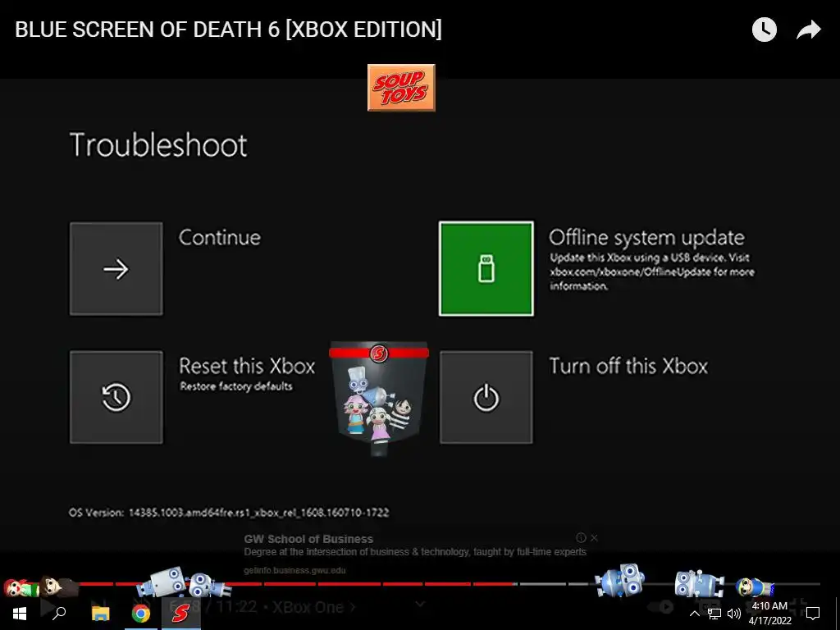
Task: Select the Reset this Xbox tile
Action: tap(116, 398)
